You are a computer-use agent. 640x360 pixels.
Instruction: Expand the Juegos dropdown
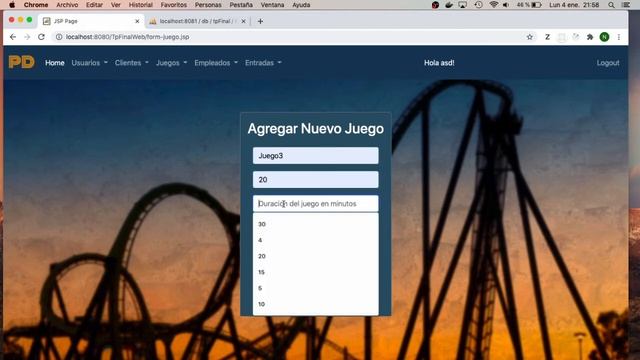click(x=171, y=63)
